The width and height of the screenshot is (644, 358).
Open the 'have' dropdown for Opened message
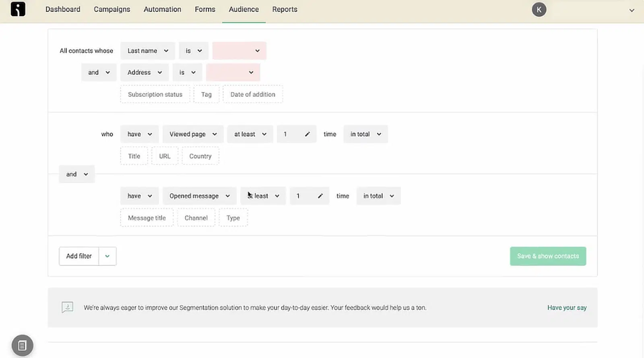coord(139,196)
